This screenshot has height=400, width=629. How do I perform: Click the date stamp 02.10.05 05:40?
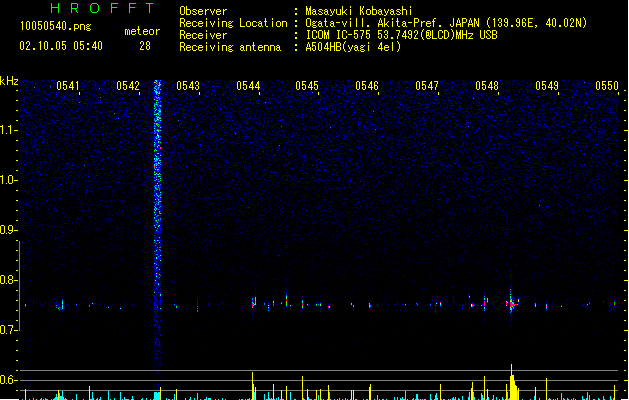pyautogui.click(x=61, y=46)
